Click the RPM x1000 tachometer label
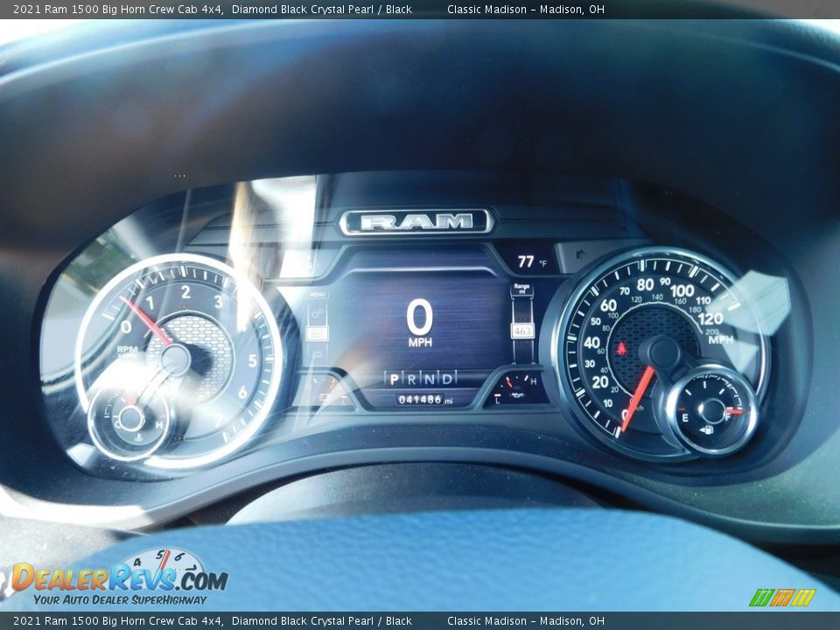840x630 pixels. point(127,351)
